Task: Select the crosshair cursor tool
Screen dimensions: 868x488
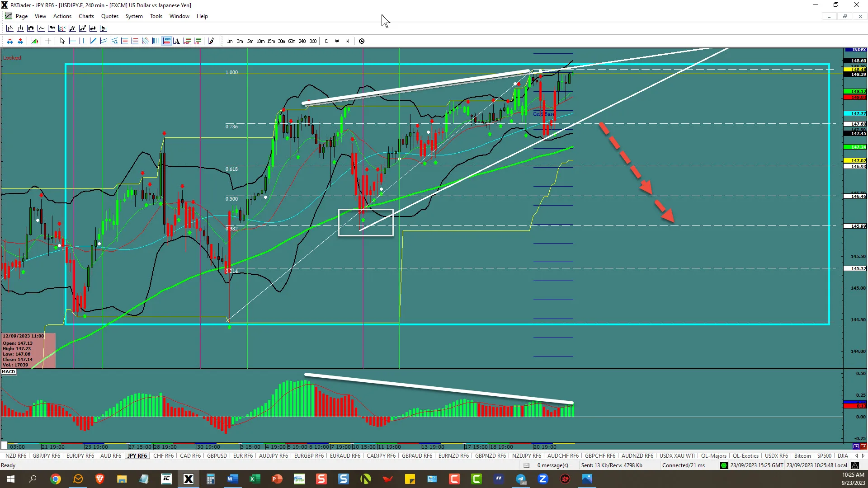Action: (48, 41)
